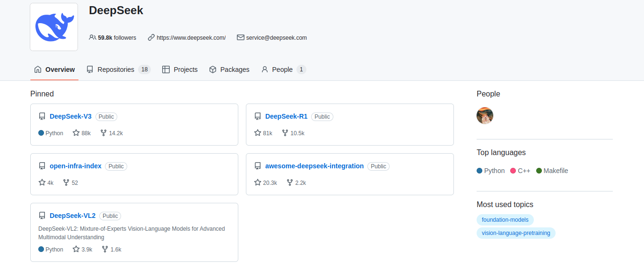Click the person icon in the People tab
Screen dimensions: 644x269
[x=265, y=69]
